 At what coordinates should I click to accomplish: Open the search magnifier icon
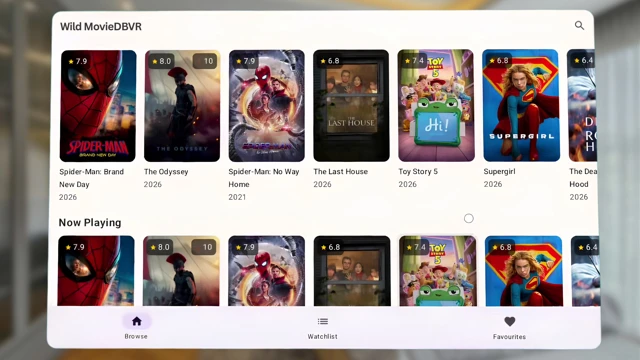(579, 25)
